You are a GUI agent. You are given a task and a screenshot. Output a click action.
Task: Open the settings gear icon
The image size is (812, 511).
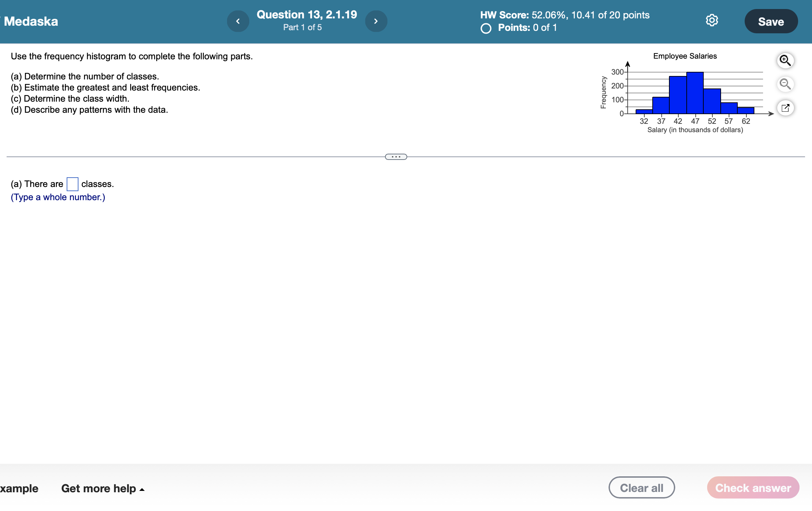[x=712, y=20]
